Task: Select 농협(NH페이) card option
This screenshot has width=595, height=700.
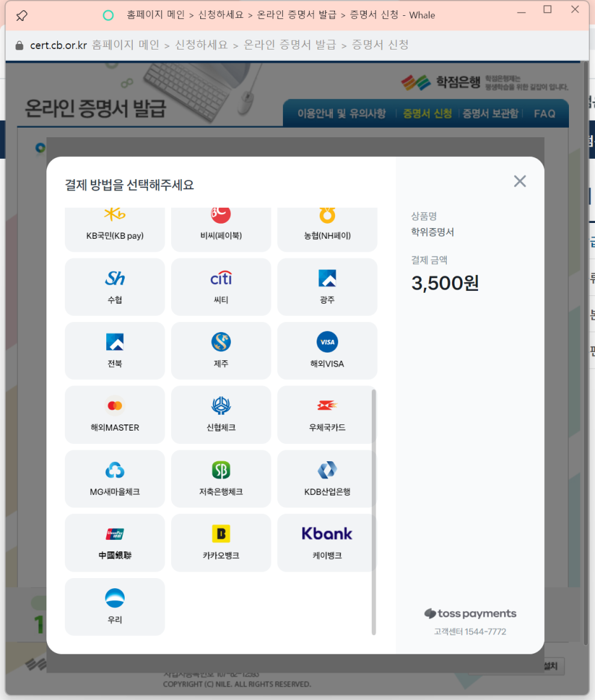Action: tap(327, 229)
